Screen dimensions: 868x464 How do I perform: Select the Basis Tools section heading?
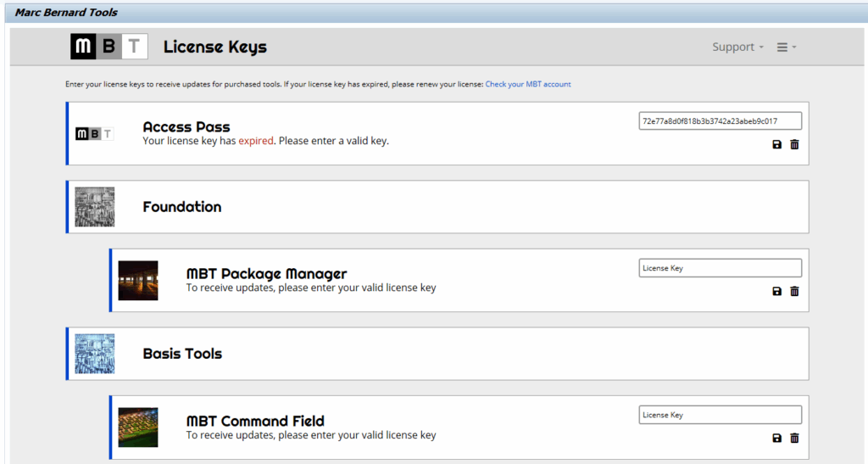click(x=182, y=354)
